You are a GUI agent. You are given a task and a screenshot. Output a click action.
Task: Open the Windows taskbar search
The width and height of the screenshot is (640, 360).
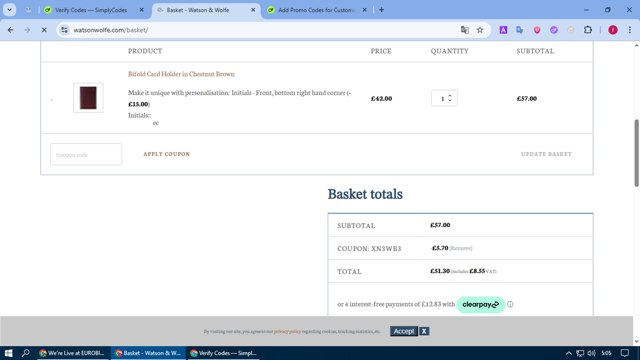pos(26,353)
